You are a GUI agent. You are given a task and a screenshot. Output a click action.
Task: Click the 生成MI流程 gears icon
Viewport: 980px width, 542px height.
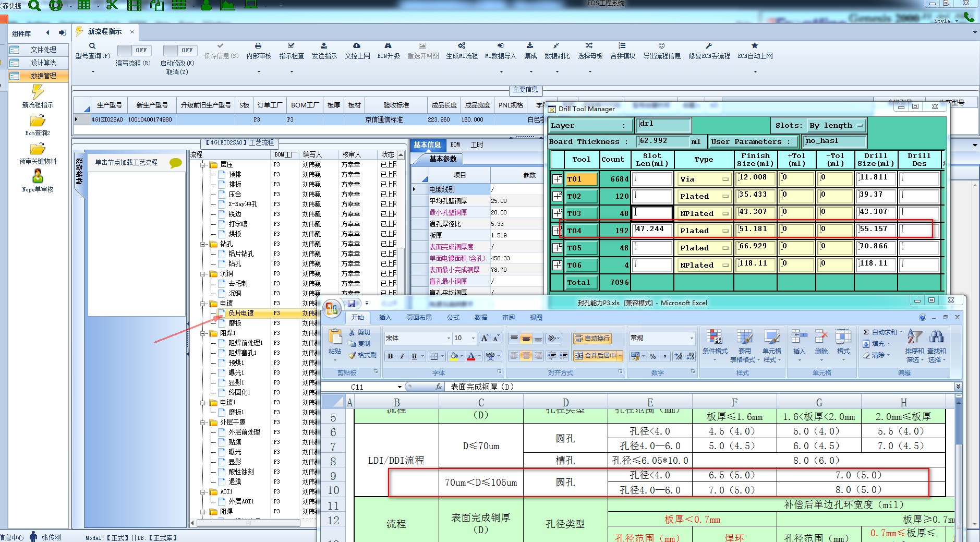click(x=462, y=46)
